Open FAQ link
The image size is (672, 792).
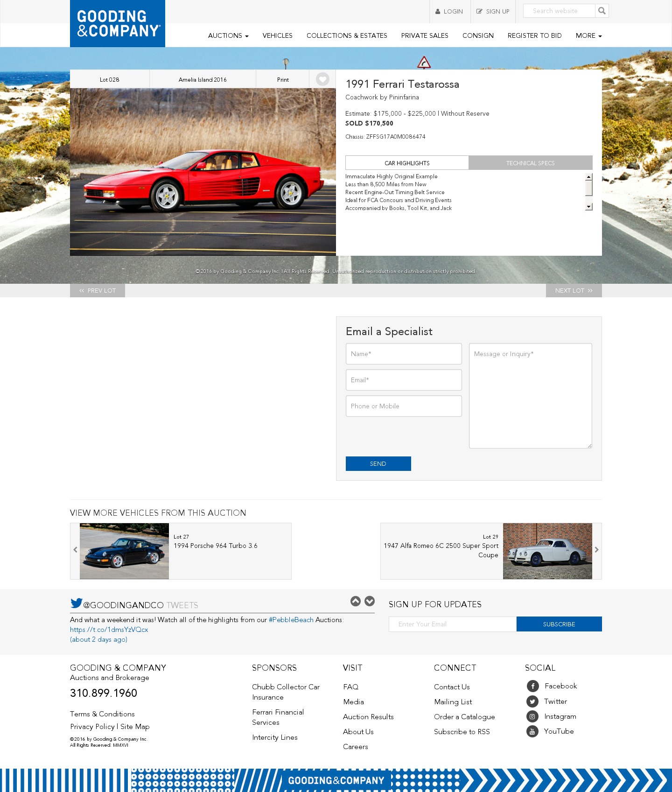point(351,687)
